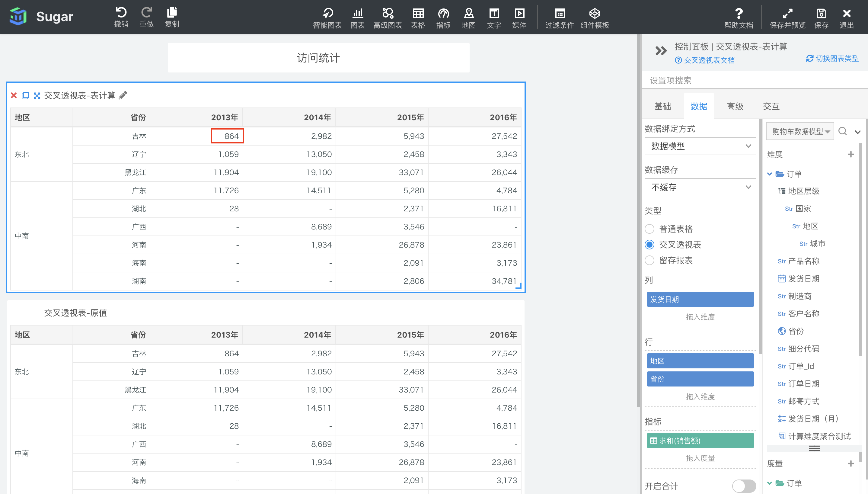The image size is (868, 494).
Task: Delete the 交叉透视表-表计算 chart with red X
Action: [x=14, y=95]
